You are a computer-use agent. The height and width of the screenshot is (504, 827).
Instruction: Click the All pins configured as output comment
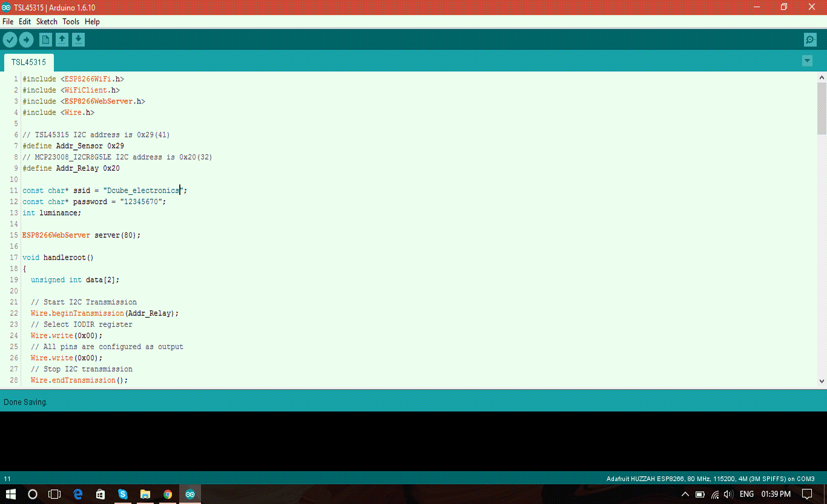click(x=107, y=347)
